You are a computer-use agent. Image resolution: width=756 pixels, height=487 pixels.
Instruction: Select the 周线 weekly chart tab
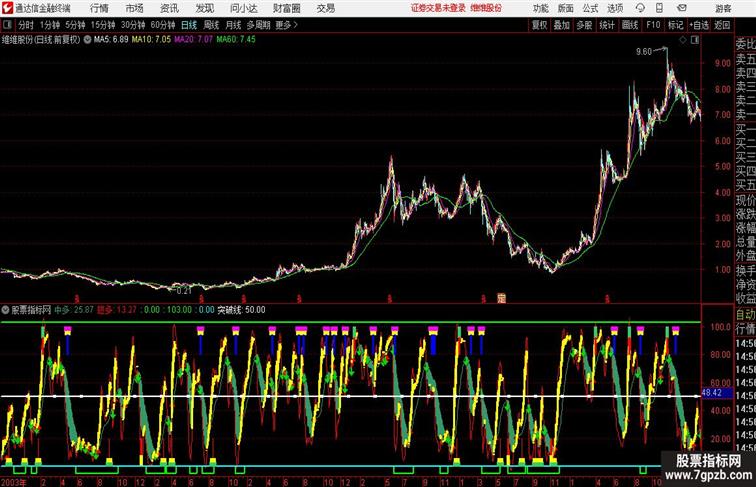pyautogui.click(x=211, y=25)
